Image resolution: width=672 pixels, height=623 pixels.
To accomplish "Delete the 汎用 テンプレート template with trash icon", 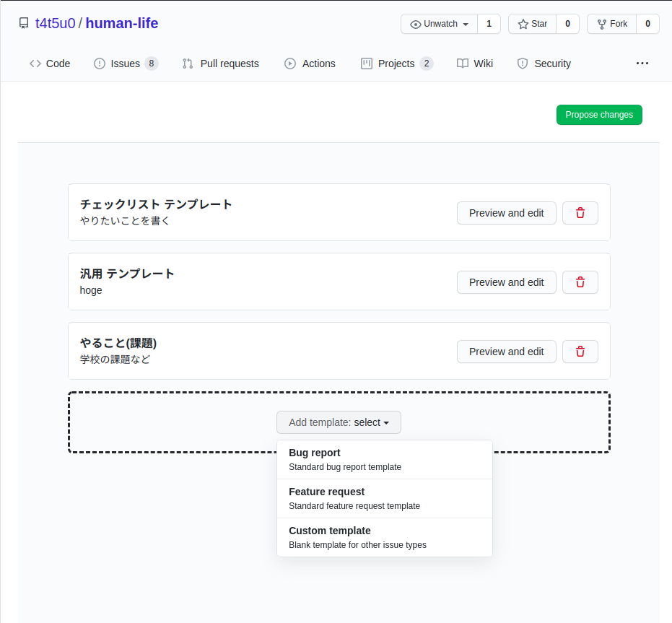I will [580, 282].
